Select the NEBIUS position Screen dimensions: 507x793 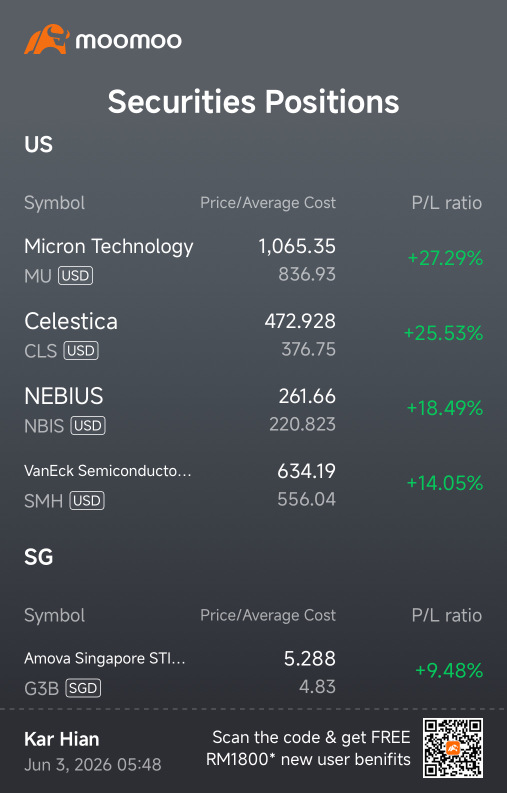[254, 410]
